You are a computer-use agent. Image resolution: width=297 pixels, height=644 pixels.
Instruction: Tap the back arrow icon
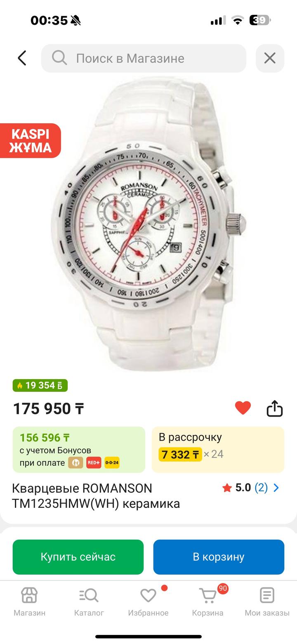tap(22, 58)
